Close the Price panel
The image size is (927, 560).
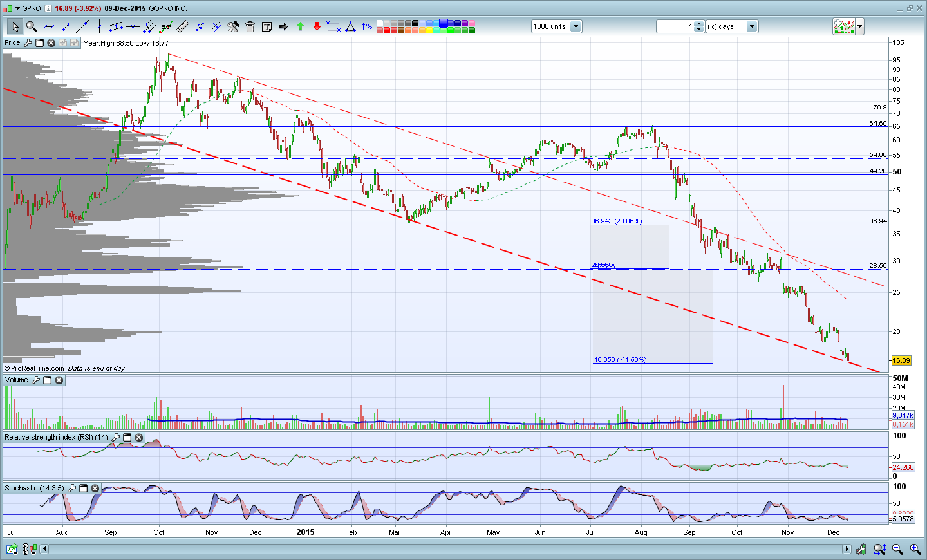51,42
